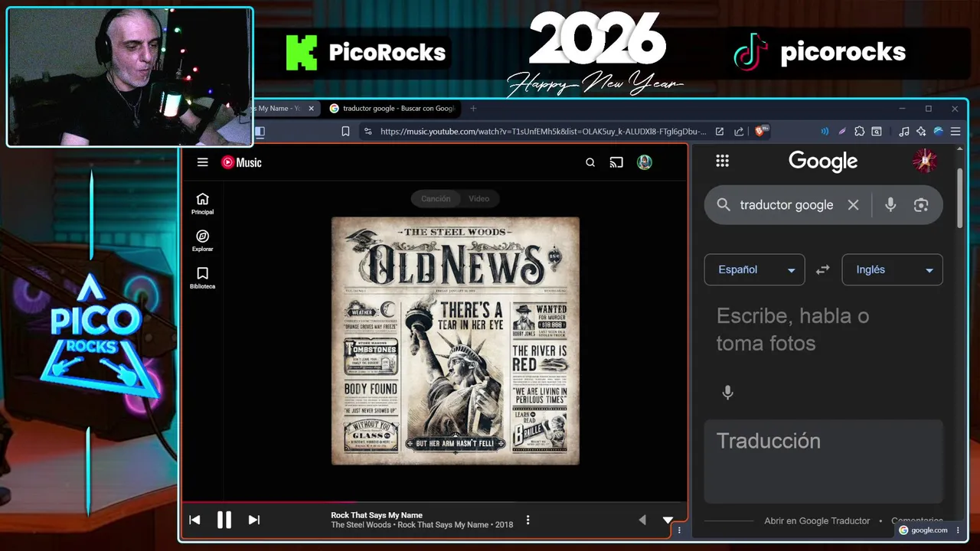
Task: Open Biblioteca in the sidebar
Action: (202, 278)
